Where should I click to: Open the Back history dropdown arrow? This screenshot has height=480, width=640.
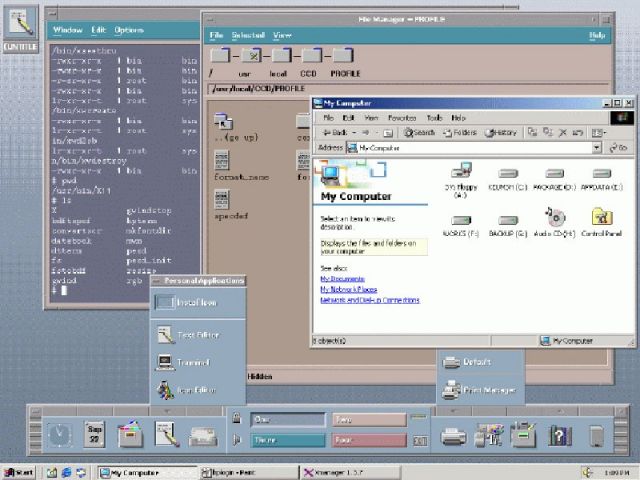pos(354,133)
